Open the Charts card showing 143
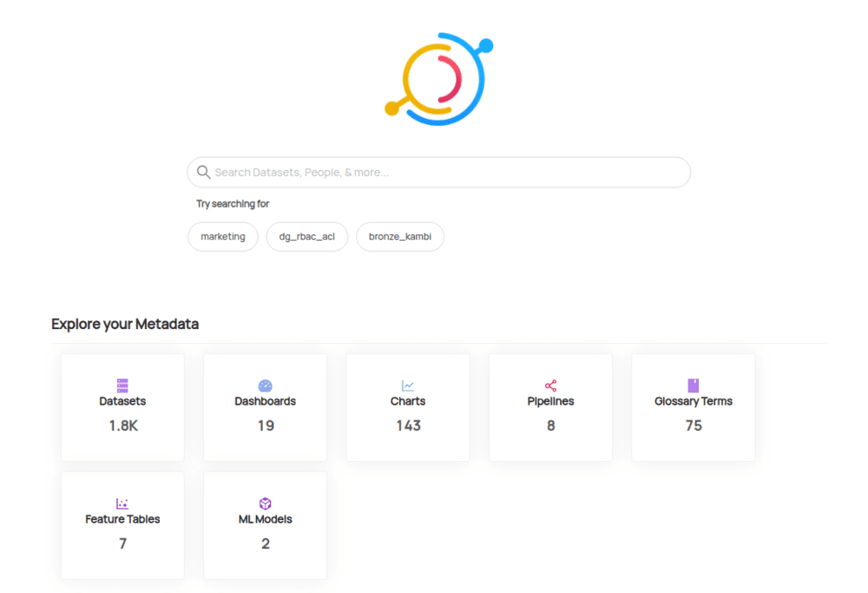This screenshot has height=593, width=868. 408,406
